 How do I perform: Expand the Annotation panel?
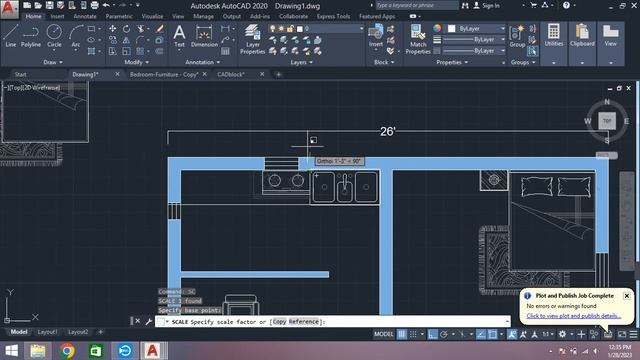(x=203, y=62)
